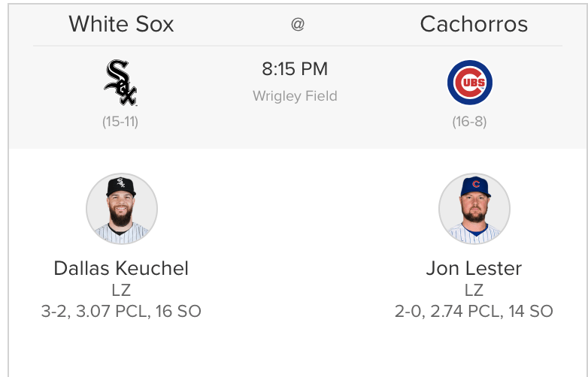Click Lester's 2-0, 2.74 PCL stats line
The width and height of the screenshot is (588, 377).
coord(474,311)
